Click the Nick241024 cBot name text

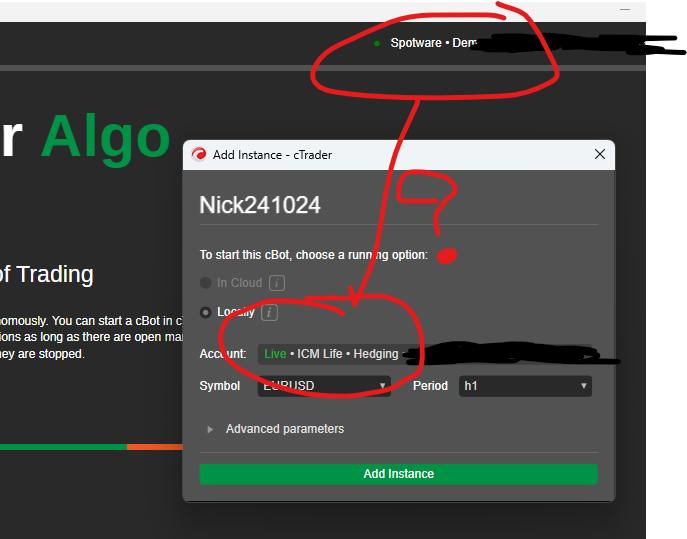tap(260, 205)
